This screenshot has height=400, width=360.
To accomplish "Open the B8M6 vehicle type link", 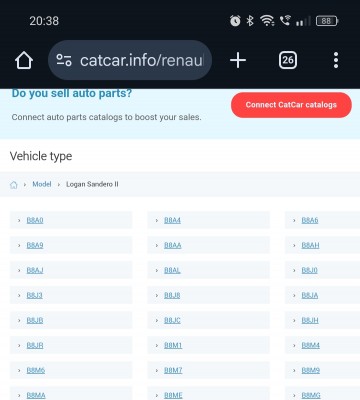I will point(36,370).
